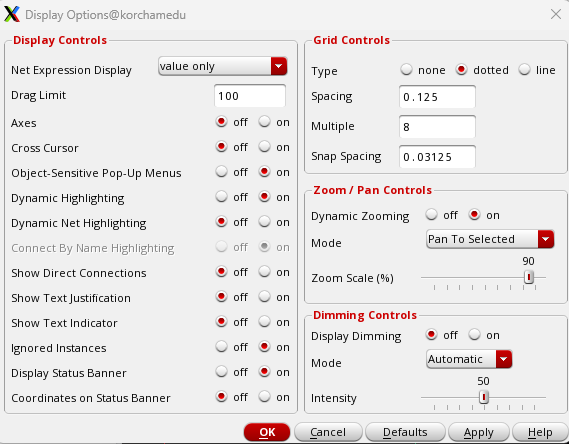This screenshot has width=569, height=444.
Task: Turn Cross Cursor on
Action: pos(265,147)
